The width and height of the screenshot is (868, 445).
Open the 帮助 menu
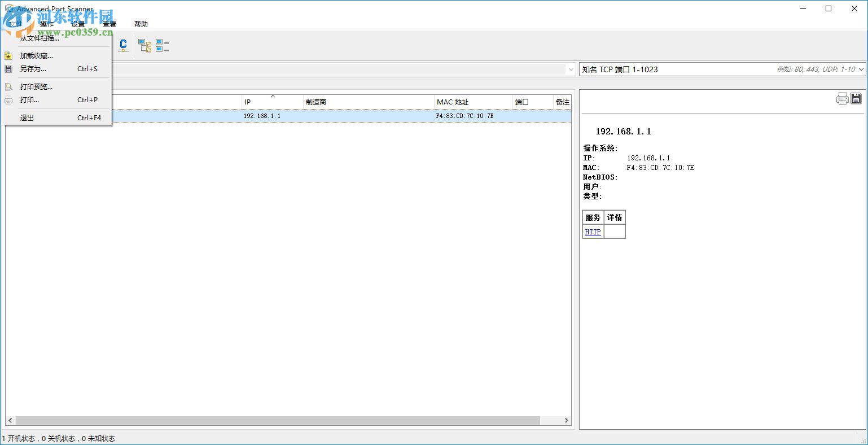141,24
